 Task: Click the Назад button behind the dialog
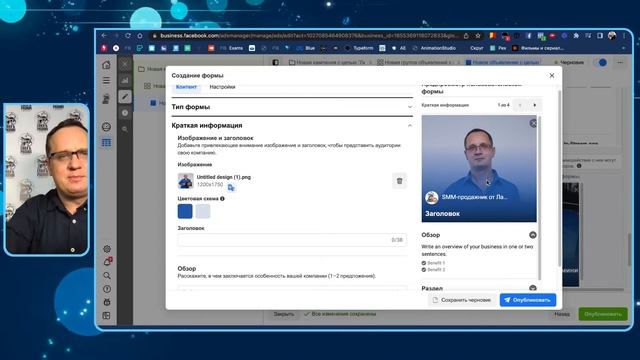click(x=562, y=314)
